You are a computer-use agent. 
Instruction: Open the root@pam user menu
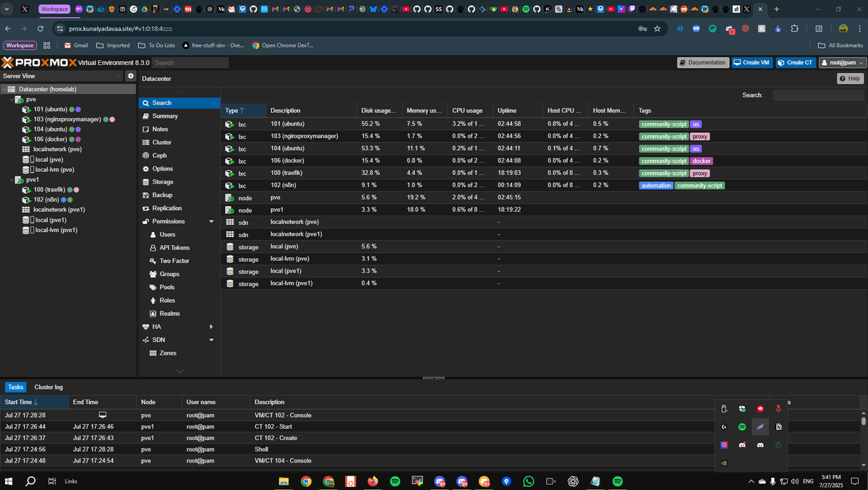tap(843, 63)
